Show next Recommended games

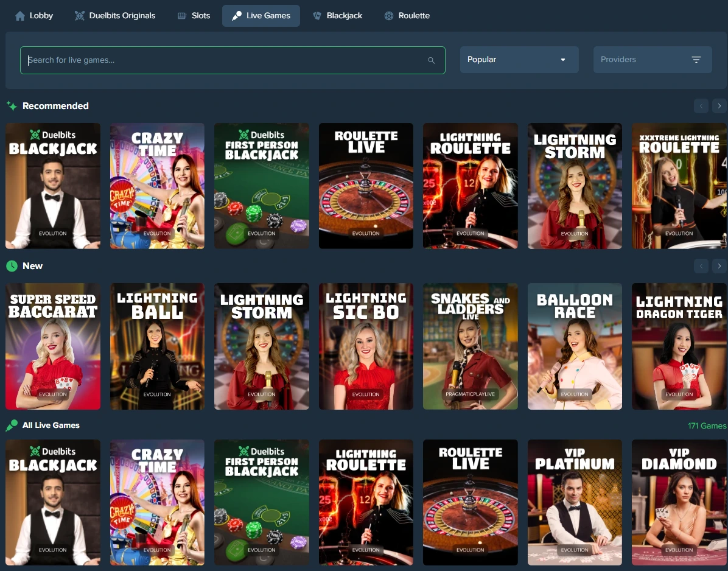click(719, 106)
